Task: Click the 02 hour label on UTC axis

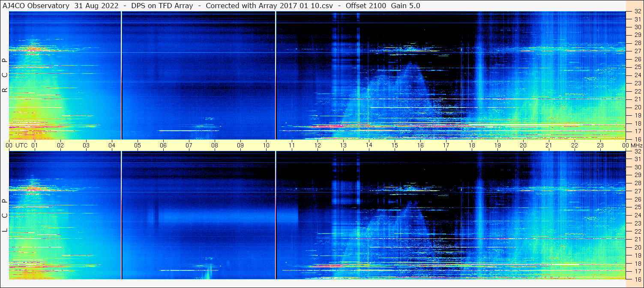Action: (60, 145)
